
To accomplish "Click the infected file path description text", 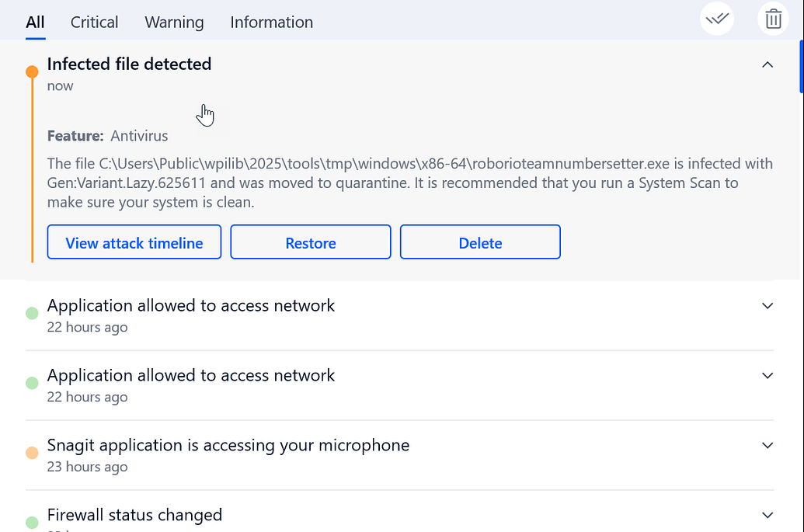I will [409, 183].
